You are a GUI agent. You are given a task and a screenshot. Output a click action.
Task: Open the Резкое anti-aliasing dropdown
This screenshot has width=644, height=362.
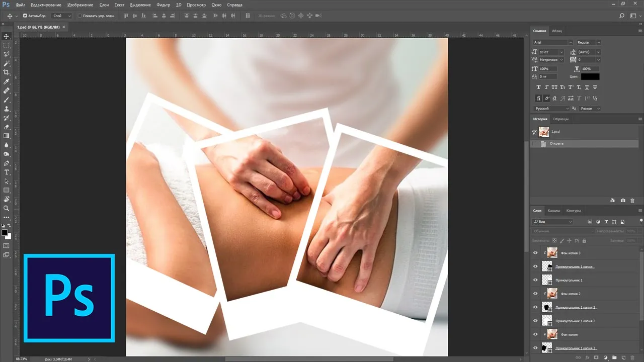point(590,109)
